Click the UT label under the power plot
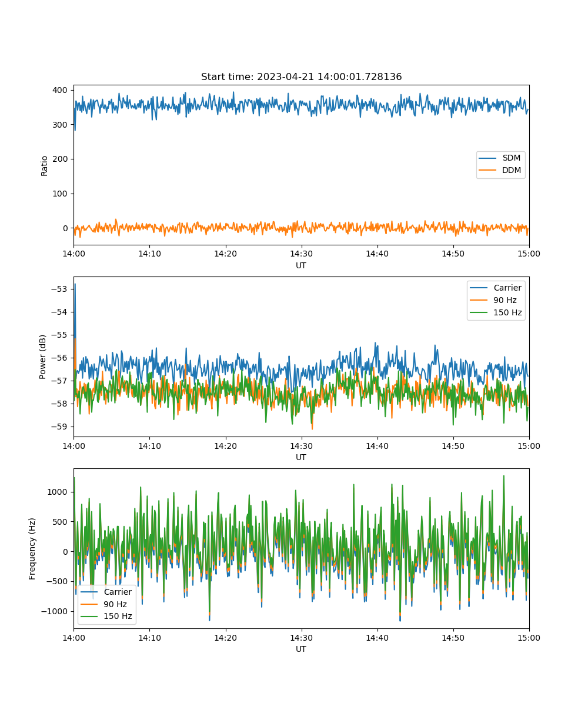588x706 pixels. [x=301, y=457]
